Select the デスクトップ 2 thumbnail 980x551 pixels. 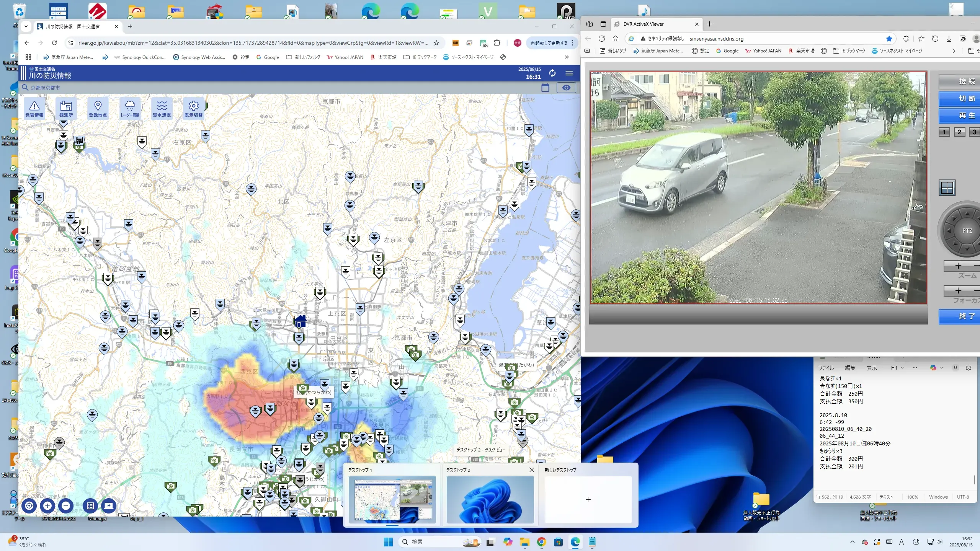coord(490,499)
